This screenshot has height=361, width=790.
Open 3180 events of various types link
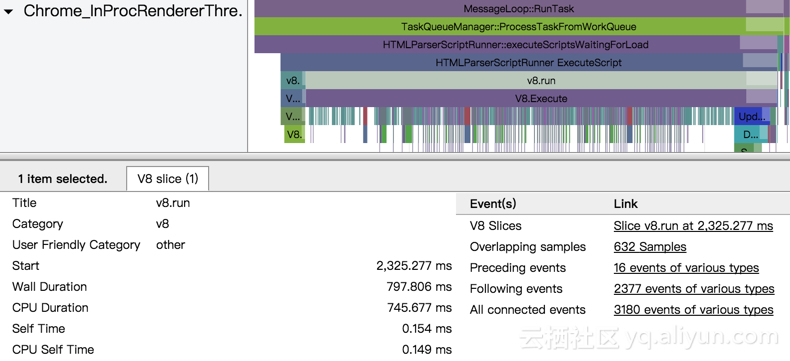(693, 310)
